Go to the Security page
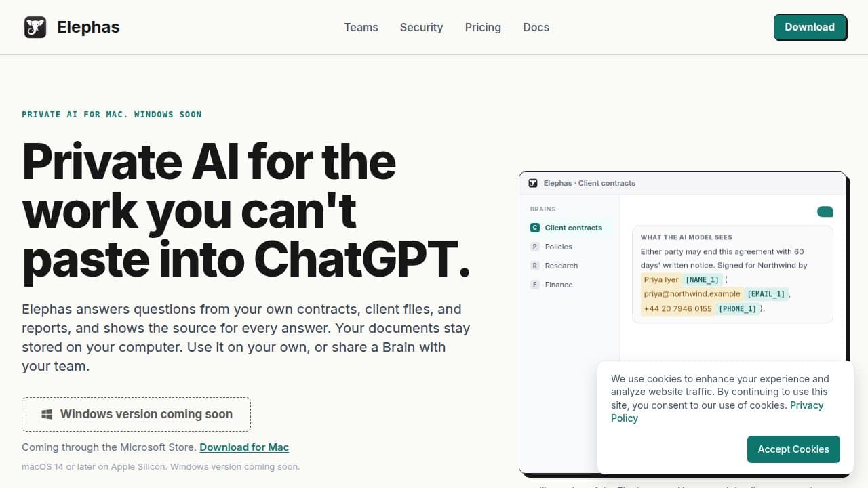The width and height of the screenshot is (868, 488). point(421,27)
